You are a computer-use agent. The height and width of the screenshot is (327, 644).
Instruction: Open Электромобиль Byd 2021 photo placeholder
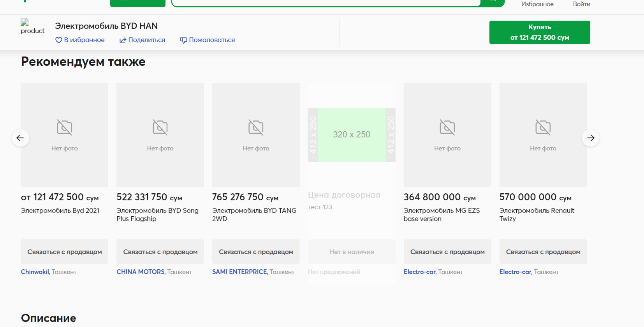pos(65,135)
